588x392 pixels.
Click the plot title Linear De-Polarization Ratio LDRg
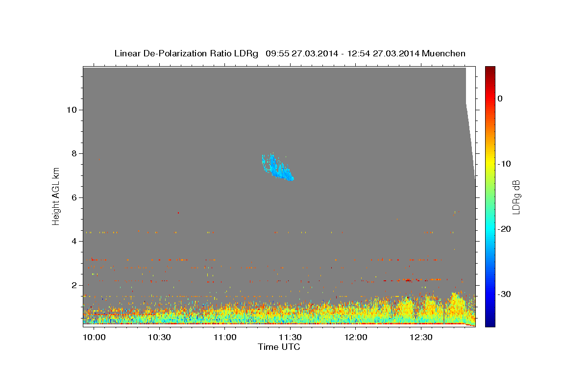tap(186, 53)
